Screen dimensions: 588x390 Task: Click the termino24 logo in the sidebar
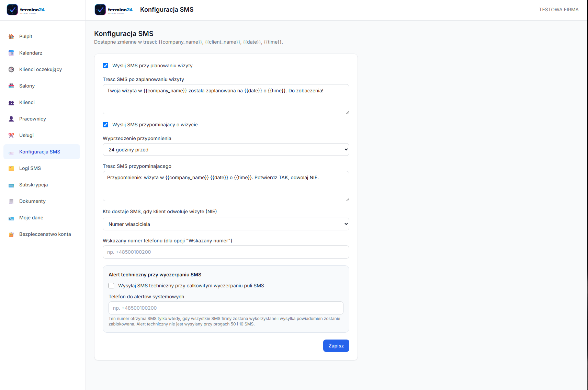click(x=26, y=10)
